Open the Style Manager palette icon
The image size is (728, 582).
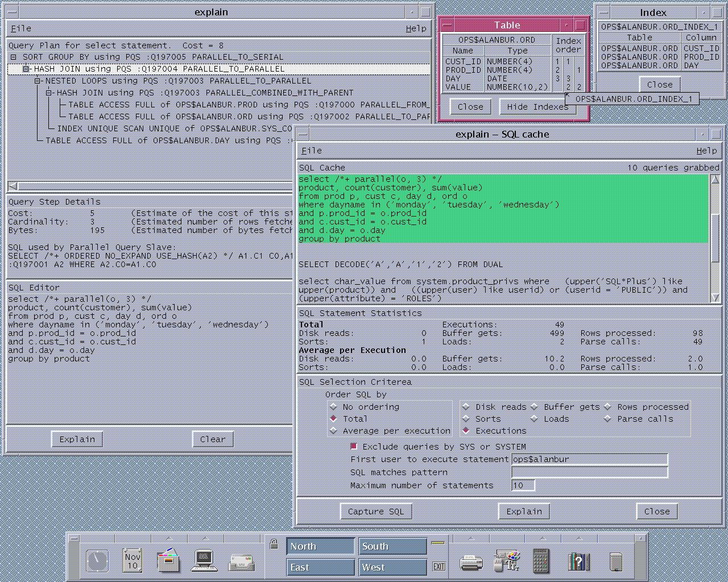point(507,560)
